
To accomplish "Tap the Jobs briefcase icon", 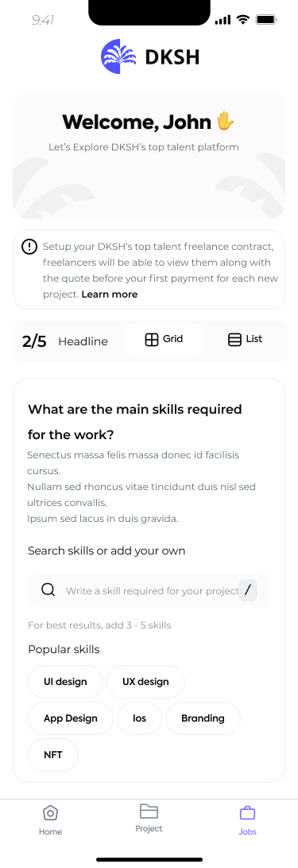I will click(247, 813).
